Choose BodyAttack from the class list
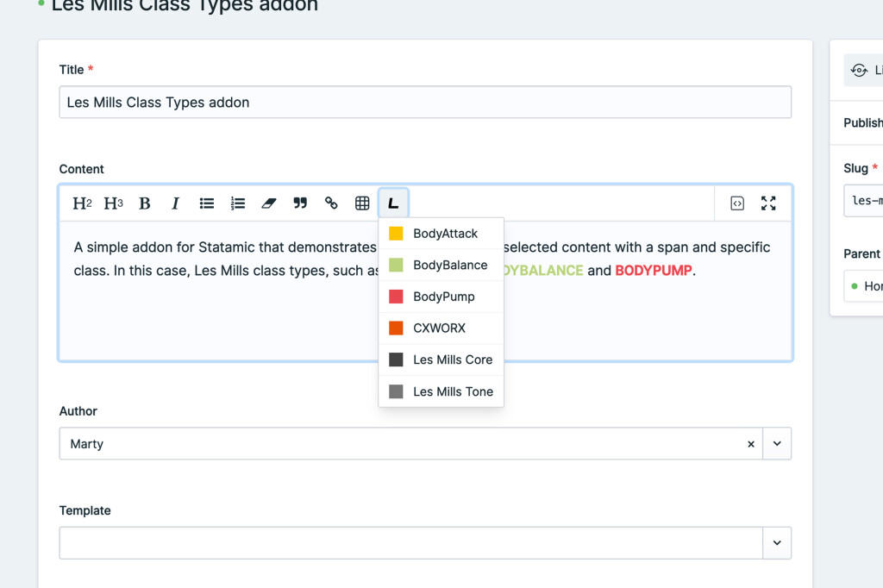Image resolution: width=883 pixels, height=588 pixels. (x=445, y=234)
